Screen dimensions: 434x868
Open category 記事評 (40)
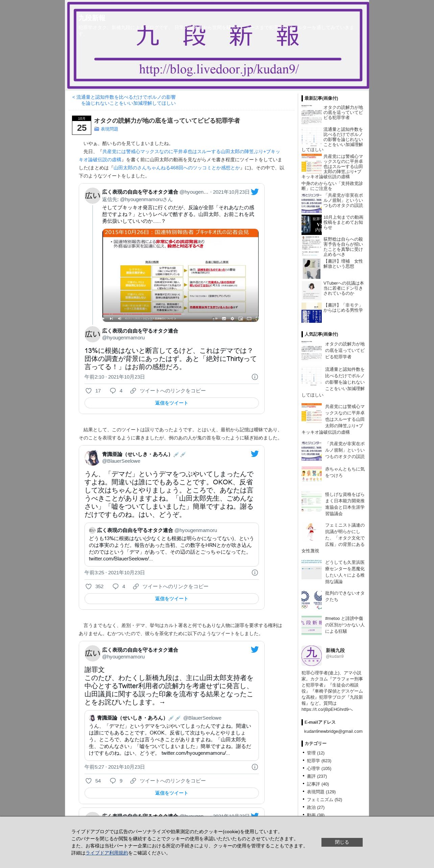pos(318,784)
